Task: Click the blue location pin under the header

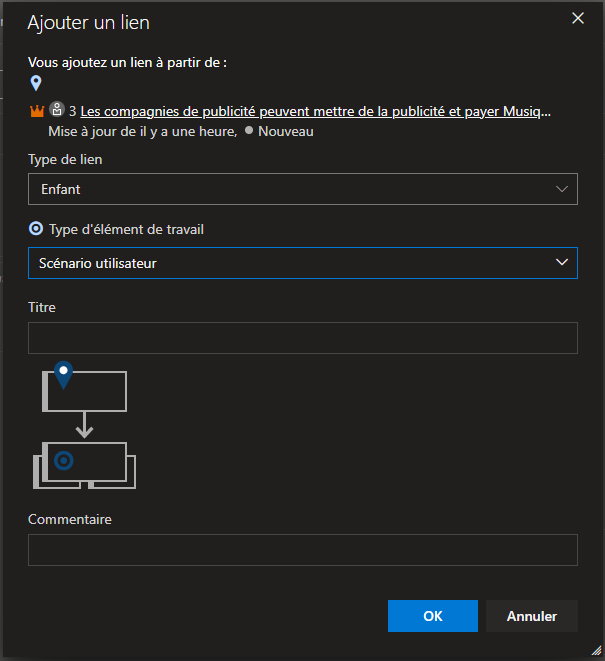Action: click(36, 83)
